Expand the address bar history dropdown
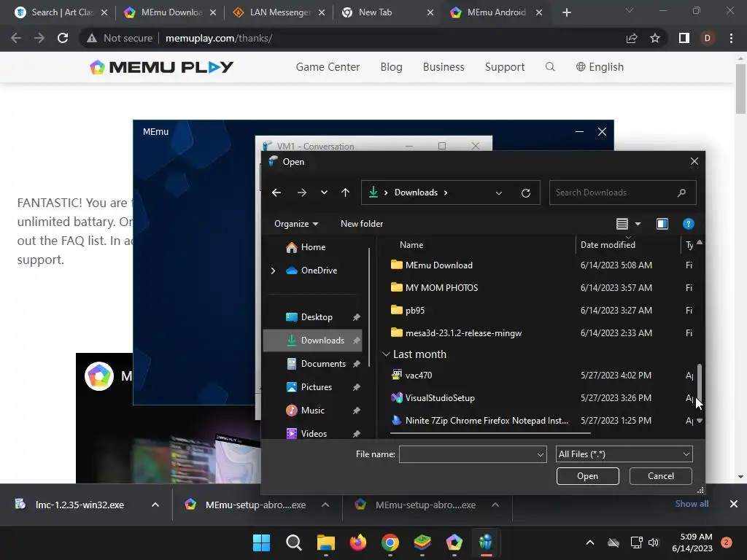 (x=499, y=192)
